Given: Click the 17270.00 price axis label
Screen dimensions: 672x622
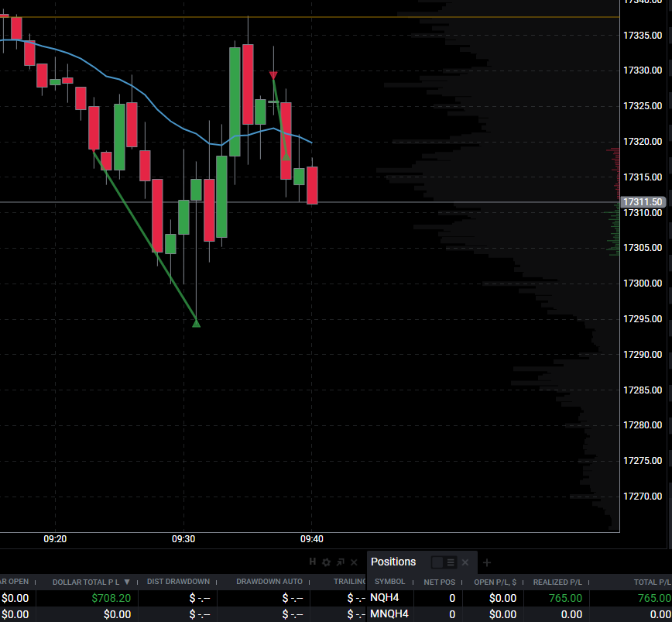Looking at the screenshot, I should (643, 497).
